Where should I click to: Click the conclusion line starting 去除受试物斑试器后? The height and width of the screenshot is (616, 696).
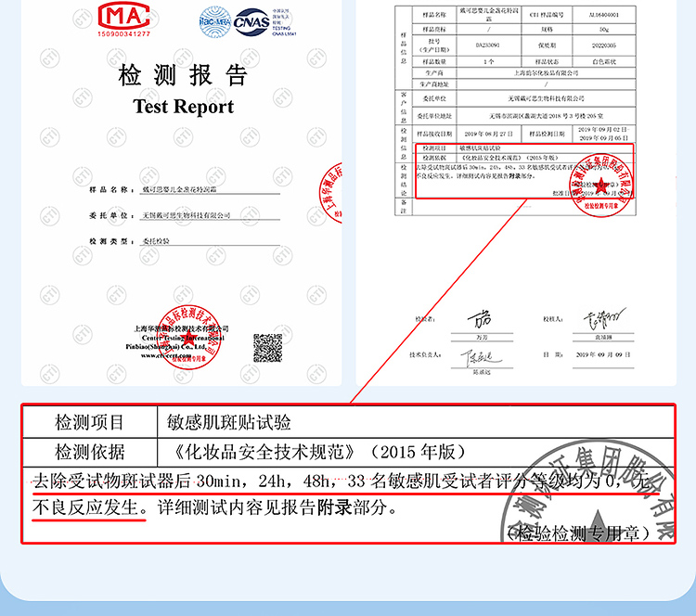click(x=342, y=481)
